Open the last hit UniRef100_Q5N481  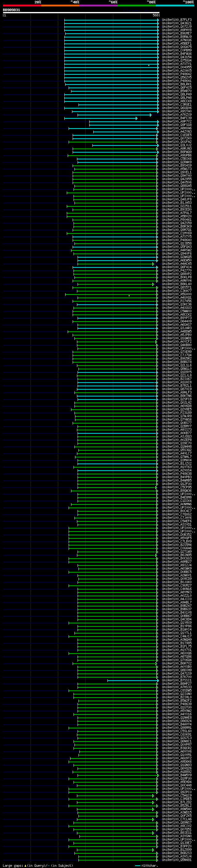point(176,860)
